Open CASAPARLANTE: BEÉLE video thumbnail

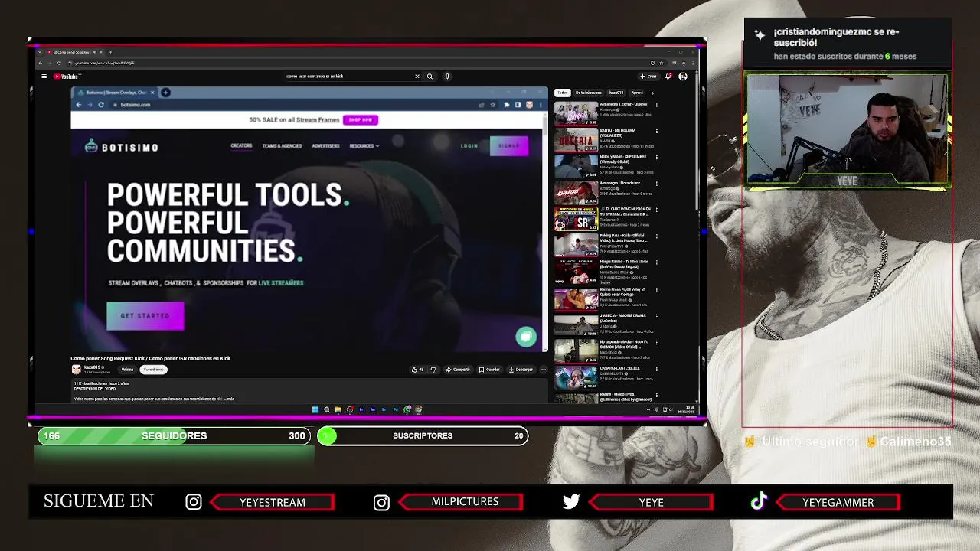576,377
